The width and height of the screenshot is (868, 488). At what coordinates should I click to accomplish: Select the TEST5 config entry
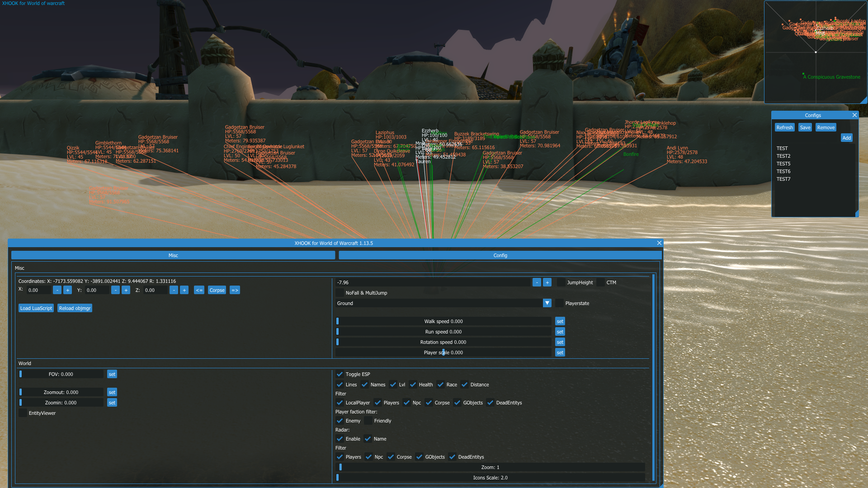(783, 164)
